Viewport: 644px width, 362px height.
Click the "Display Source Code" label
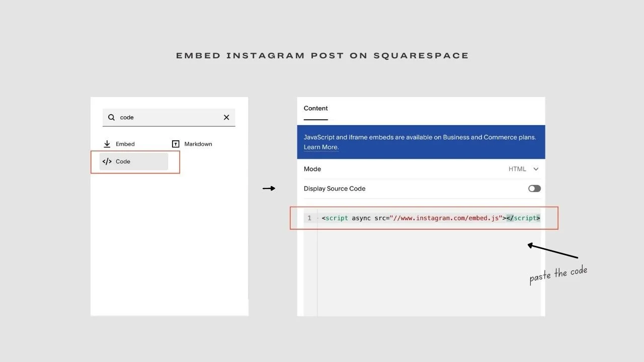point(335,189)
